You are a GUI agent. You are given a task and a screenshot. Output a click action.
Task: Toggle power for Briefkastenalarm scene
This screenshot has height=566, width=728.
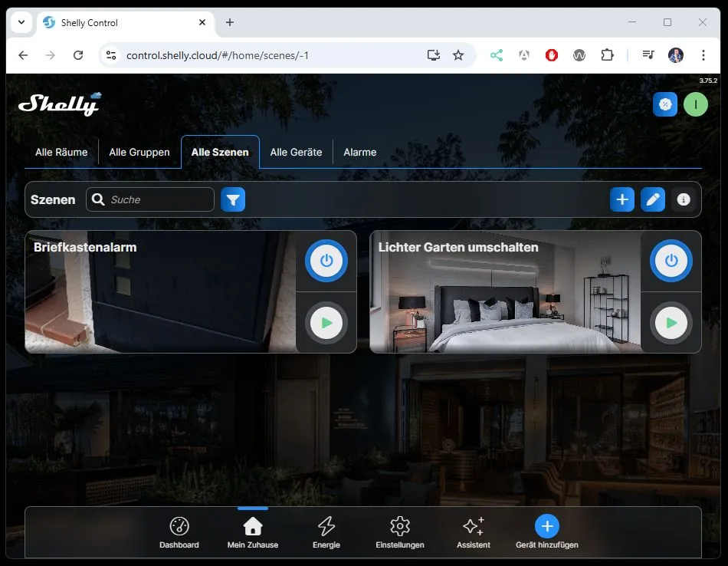coord(326,261)
